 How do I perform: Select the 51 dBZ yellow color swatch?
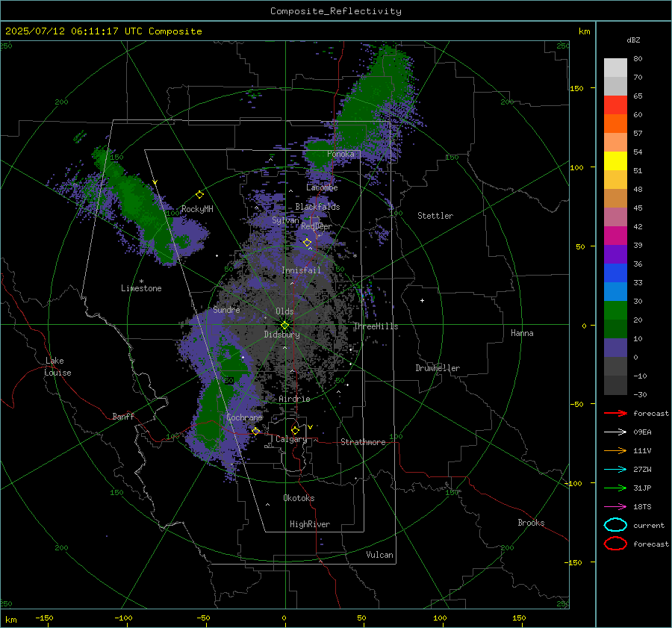click(615, 161)
